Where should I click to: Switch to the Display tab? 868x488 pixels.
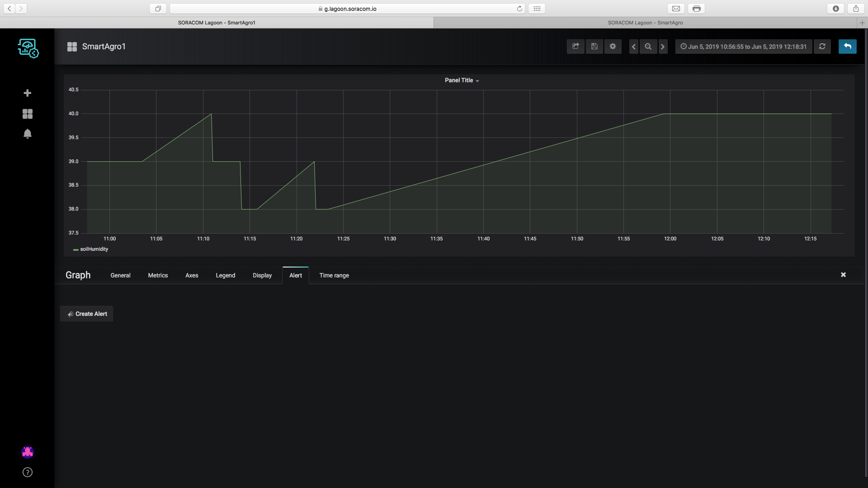point(262,276)
